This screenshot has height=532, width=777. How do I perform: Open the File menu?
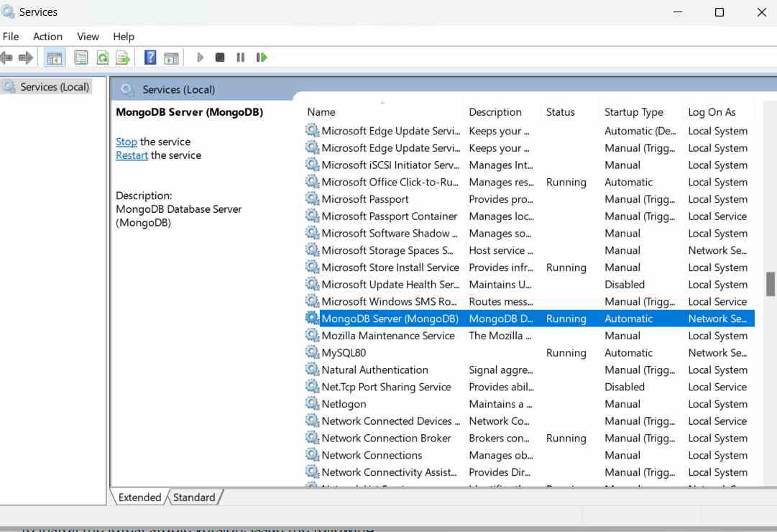[x=10, y=37]
